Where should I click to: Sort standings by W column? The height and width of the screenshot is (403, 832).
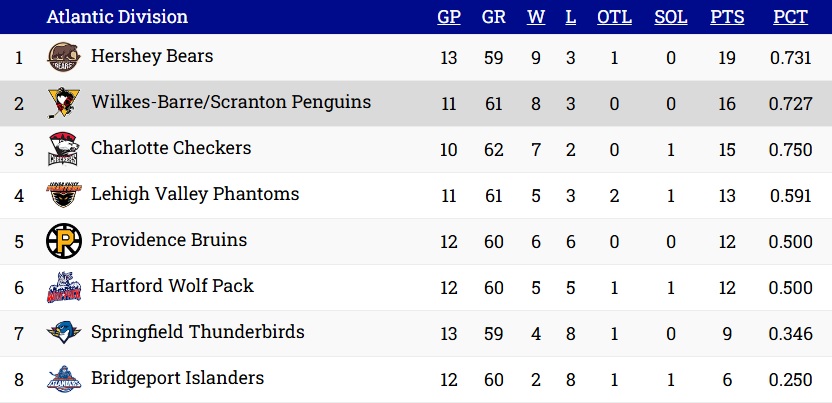click(x=536, y=17)
